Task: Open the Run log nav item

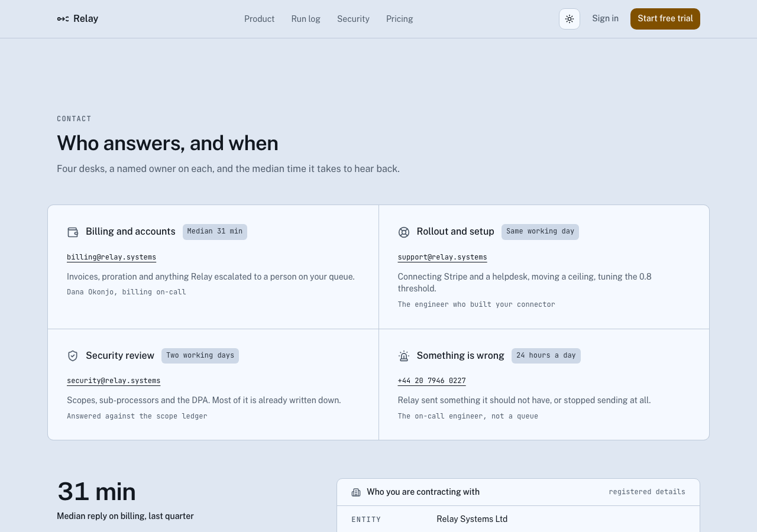Action: click(x=306, y=19)
